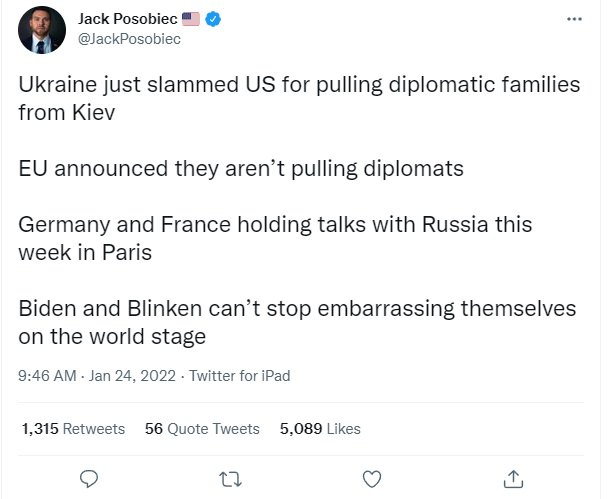This screenshot has width=607, height=499.
Task: Click the 9:46 AM timestamp
Action: coord(47,376)
